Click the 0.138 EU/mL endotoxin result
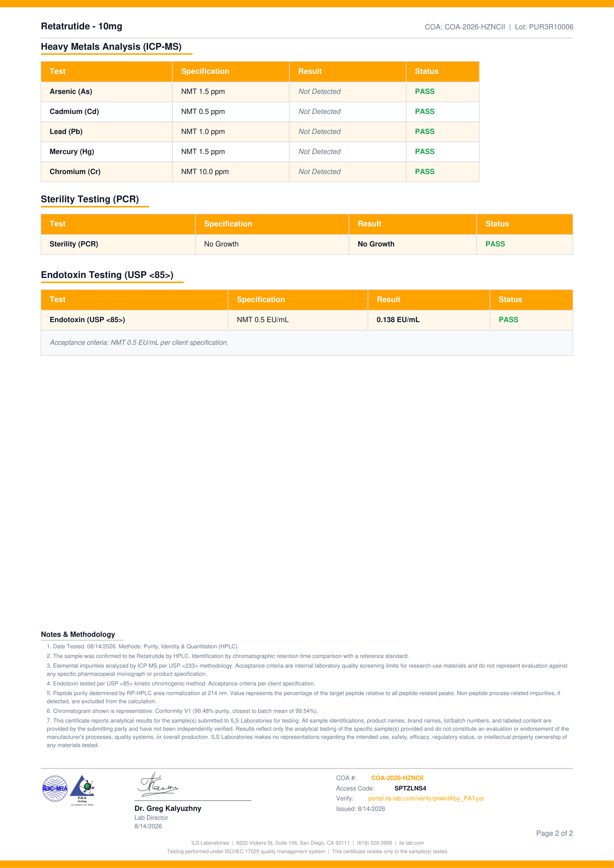This screenshot has height=868, width=614. pos(398,320)
